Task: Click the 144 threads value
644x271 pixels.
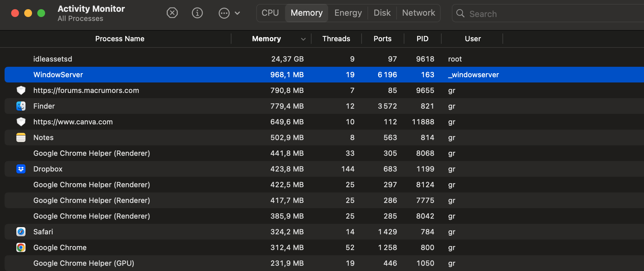Action: click(348, 169)
